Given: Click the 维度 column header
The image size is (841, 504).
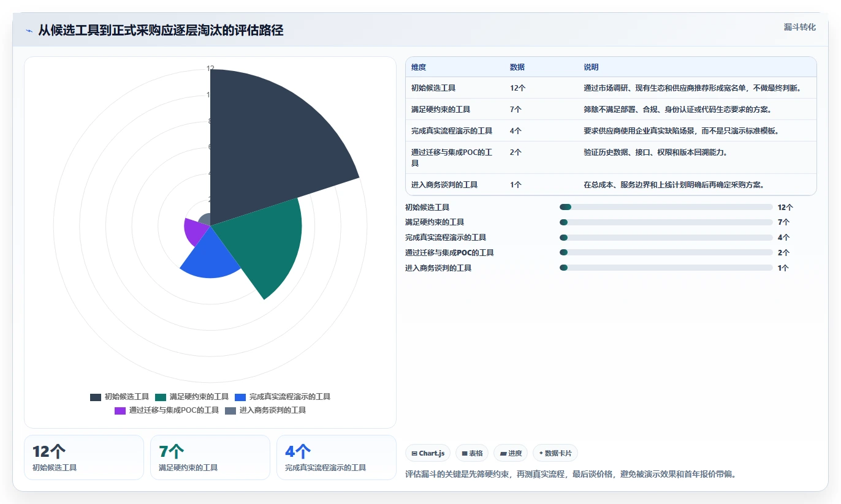Looking at the screenshot, I should tap(419, 67).
